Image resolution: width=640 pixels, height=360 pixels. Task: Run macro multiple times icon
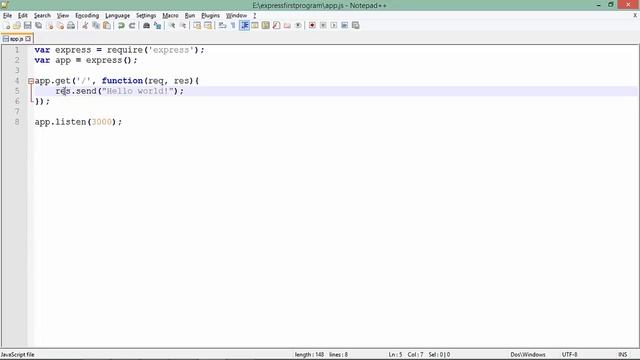pos(344,25)
